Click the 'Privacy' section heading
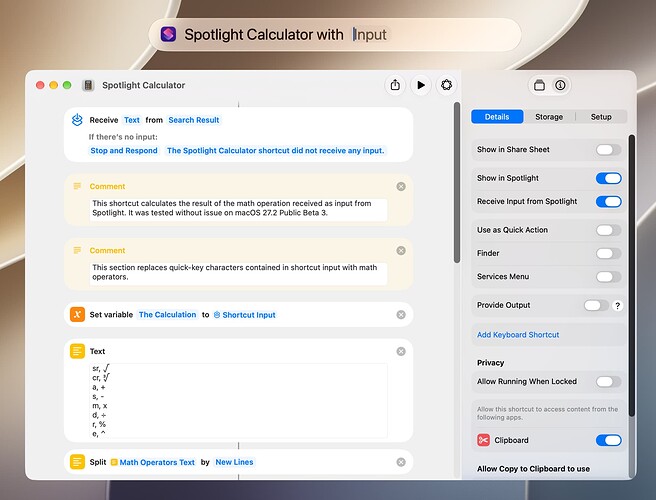The height and width of the screenshot is (500, 656). [x=490, y=363]
